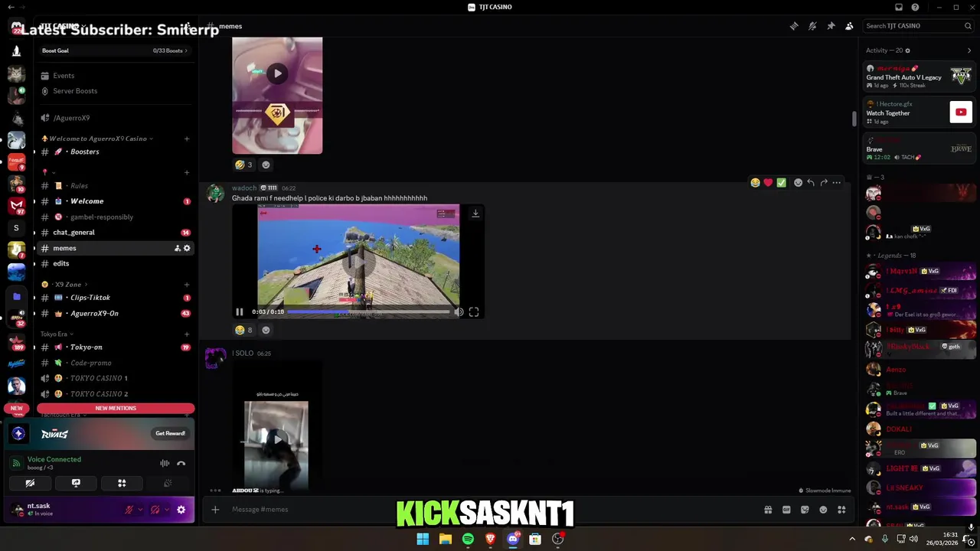Reply to the wadoch message
This screenshot has width=980, height=551.
point(811,182)
